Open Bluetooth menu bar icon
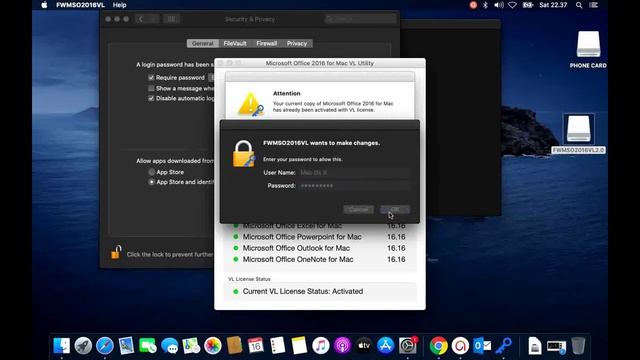640x360 pixels. point(485,5)
